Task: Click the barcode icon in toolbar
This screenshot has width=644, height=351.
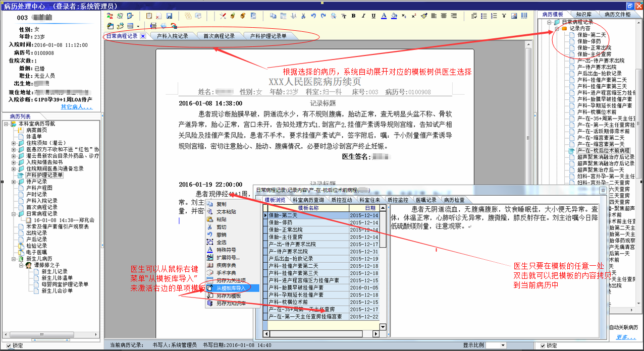Action: pos(524,16)
